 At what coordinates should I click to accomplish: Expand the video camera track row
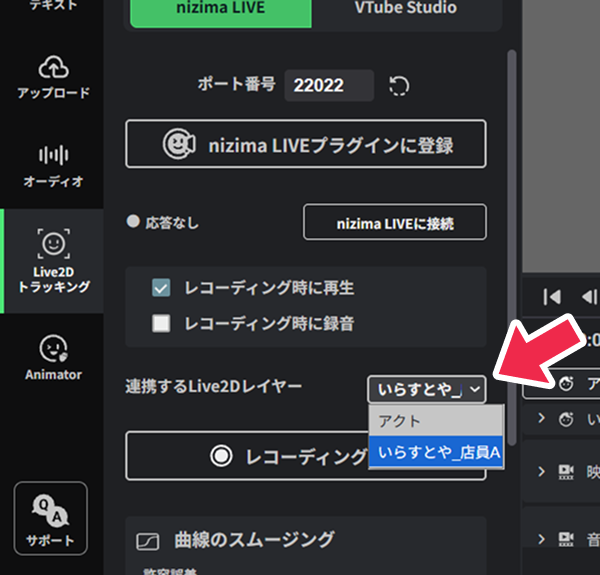[x=541, y=470]
